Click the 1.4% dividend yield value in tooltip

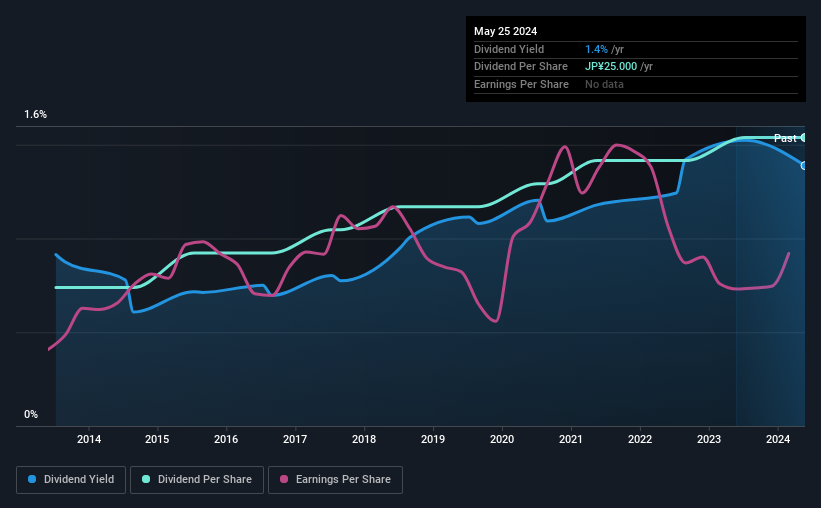596,49
